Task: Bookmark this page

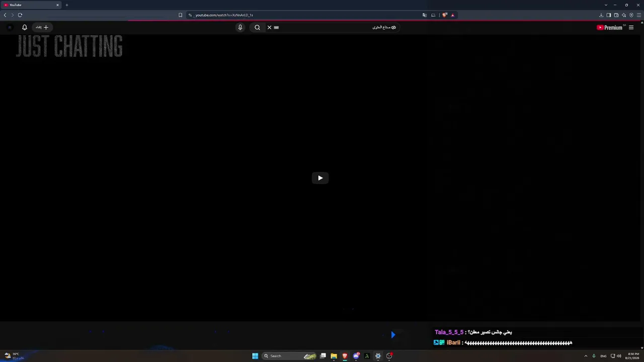Action: click(x=180, y=15)
